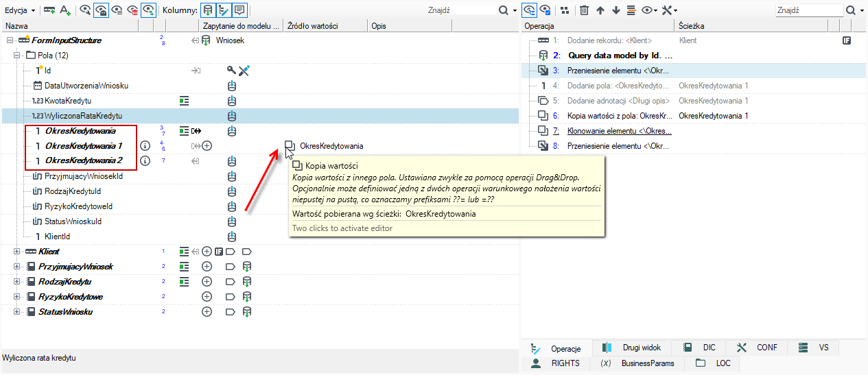Expand the PrzyjmujacyWniosek tree node
Screen dimensions: 868x375
point(17,267)
